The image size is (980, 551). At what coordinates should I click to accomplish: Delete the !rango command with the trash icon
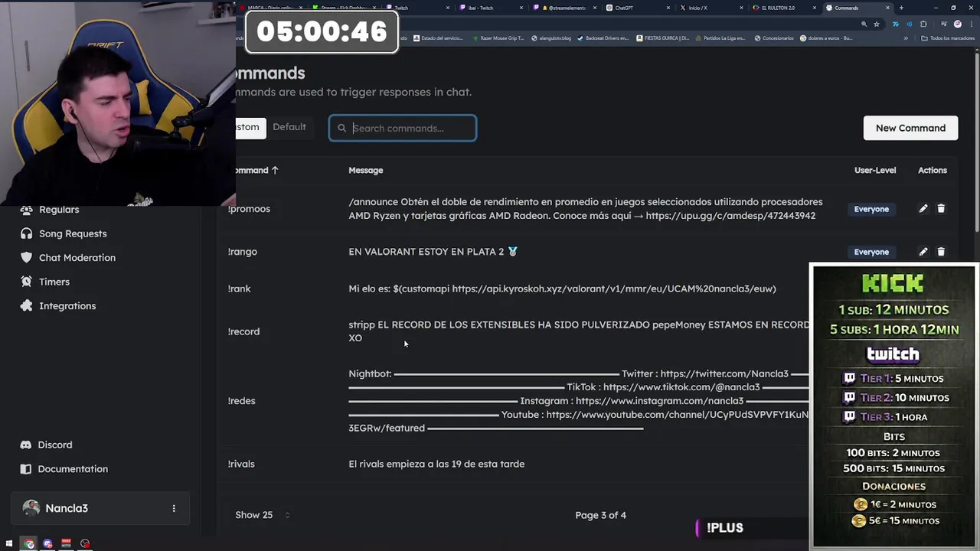coord(941,252)
